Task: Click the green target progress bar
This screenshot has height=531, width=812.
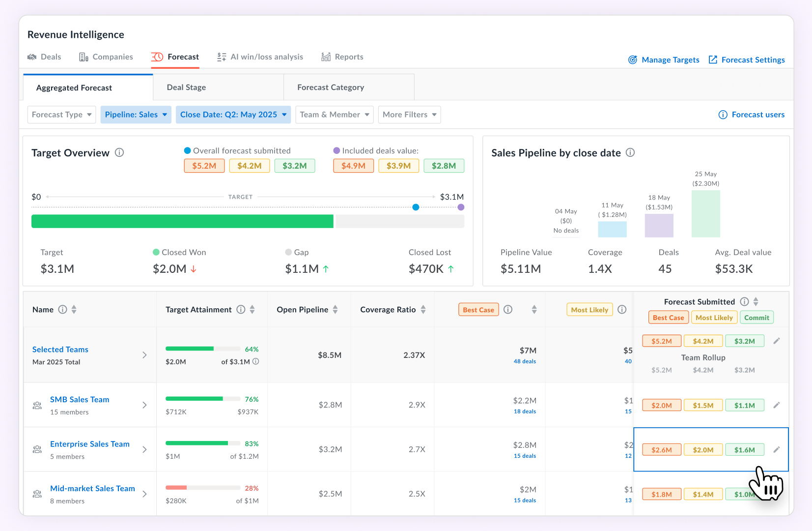Action: click(x=182, y=221)
